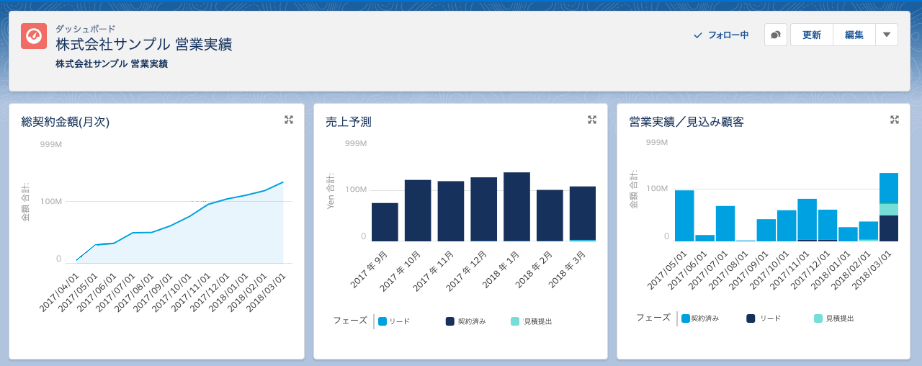The height and width of the screenshot is (366, 922).
Task: Click the 契約済み legend swatch in 営業実績 chart
Action: [x=685, y=318]
